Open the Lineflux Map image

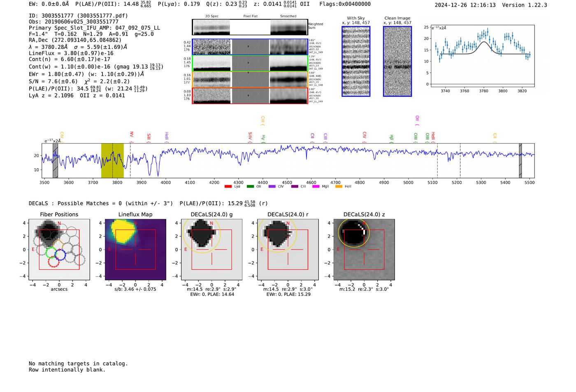(x=135, y=249)
